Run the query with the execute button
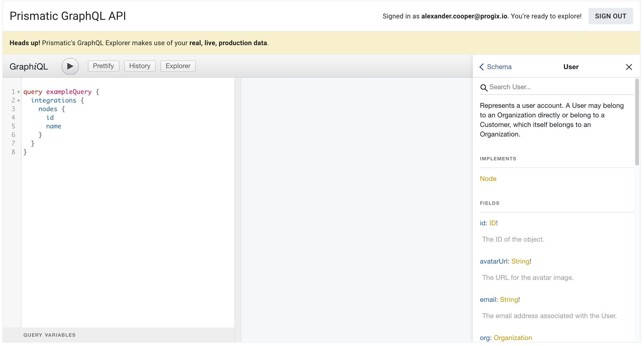 pos(70,66)
